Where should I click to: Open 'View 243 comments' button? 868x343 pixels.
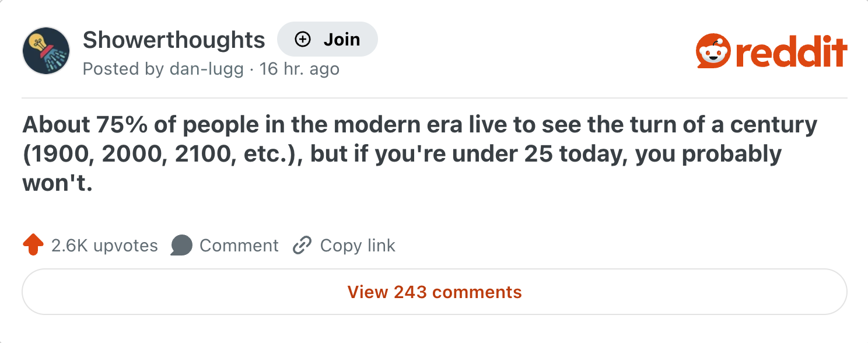(x=434, y=292)
